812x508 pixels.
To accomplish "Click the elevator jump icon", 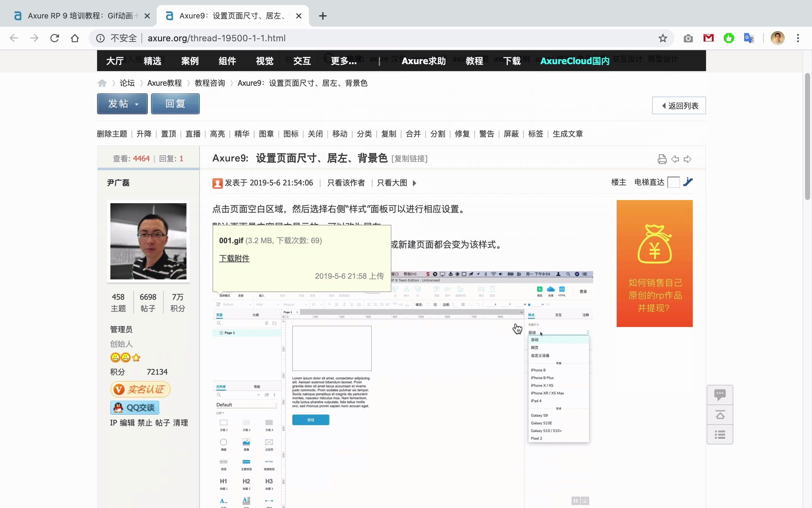I will [688, 182].
